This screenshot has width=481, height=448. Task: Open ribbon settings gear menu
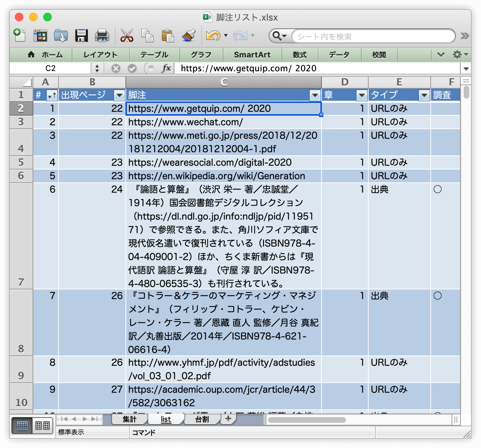(460, 55)
